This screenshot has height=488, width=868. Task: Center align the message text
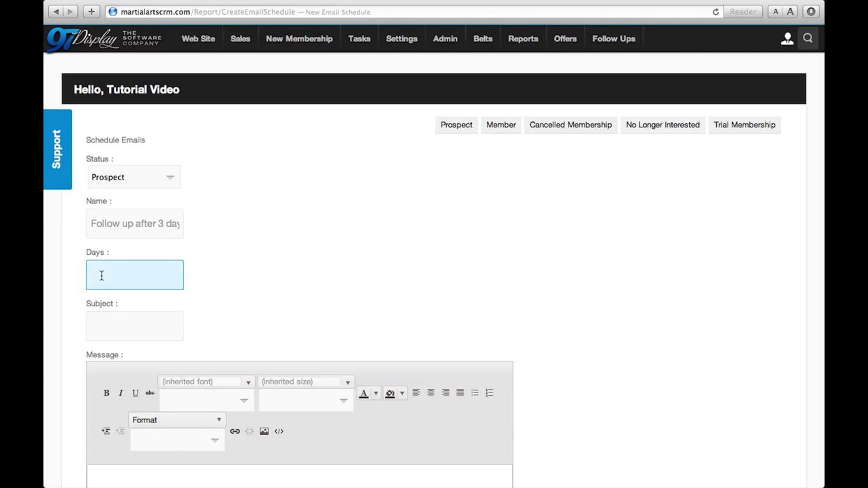[x=431, y=393]
